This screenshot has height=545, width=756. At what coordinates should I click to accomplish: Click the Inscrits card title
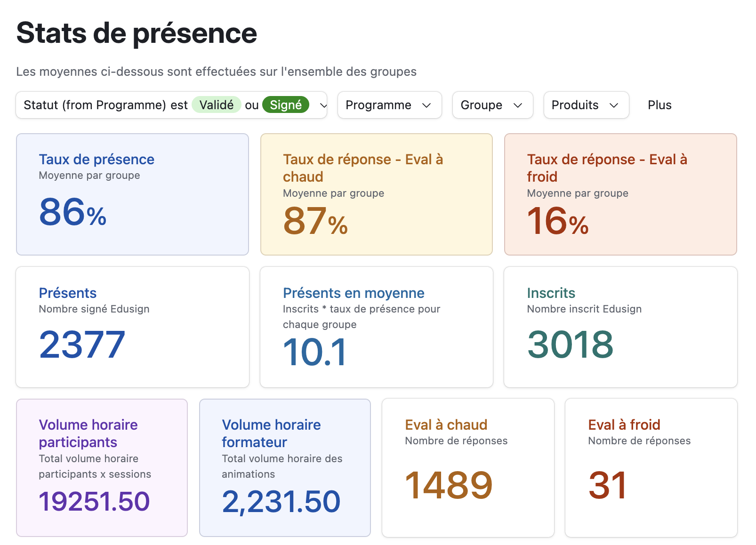[x=551, y=293]
